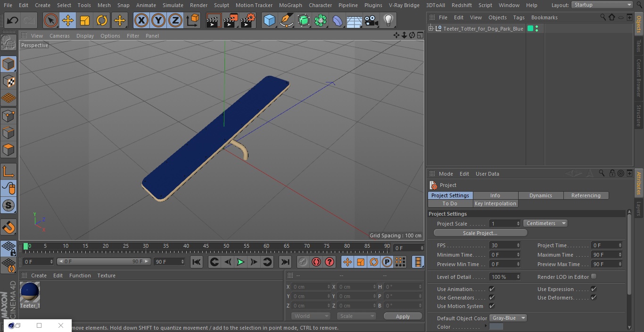This screenshot has height=332, width=644.
Task: Add a Floor environment object
Action: click(x=355, y=20)
